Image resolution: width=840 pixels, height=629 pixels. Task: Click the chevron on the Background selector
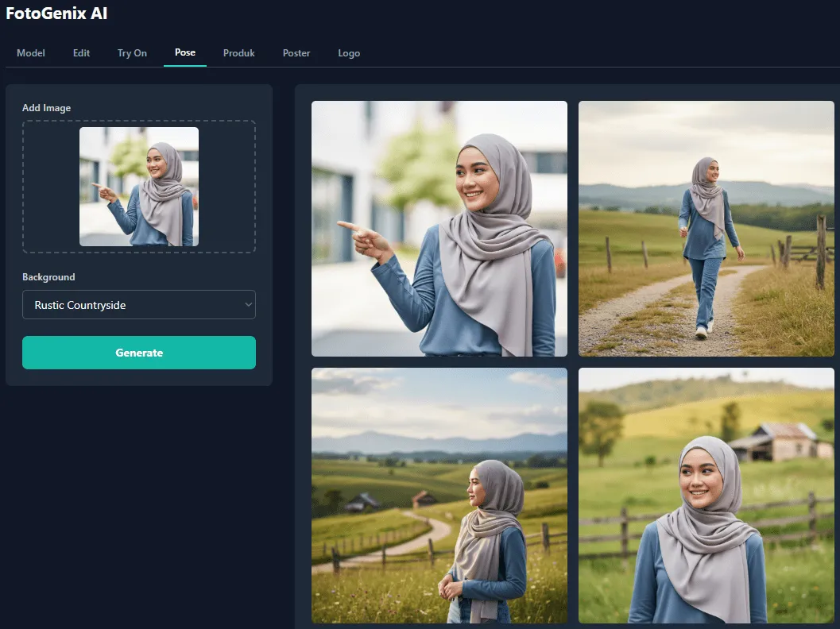click(x=247, y=304)
